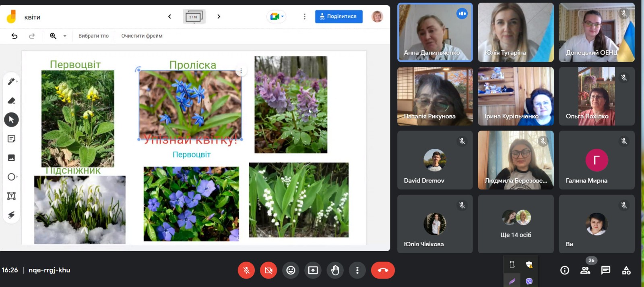Viewport: 644px width, 287px height.
Task: Click the Ольга Похілко video tile
Action: click(x=597, y=96)
